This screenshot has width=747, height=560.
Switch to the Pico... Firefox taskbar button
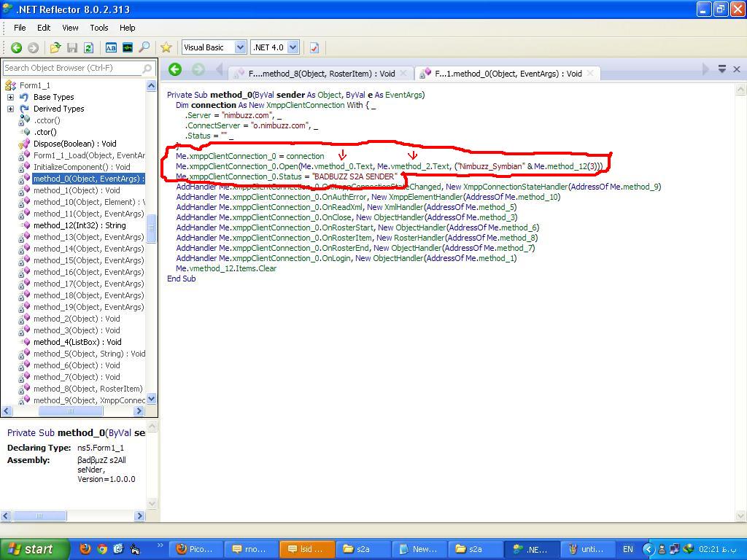click(x=194, y=549)
